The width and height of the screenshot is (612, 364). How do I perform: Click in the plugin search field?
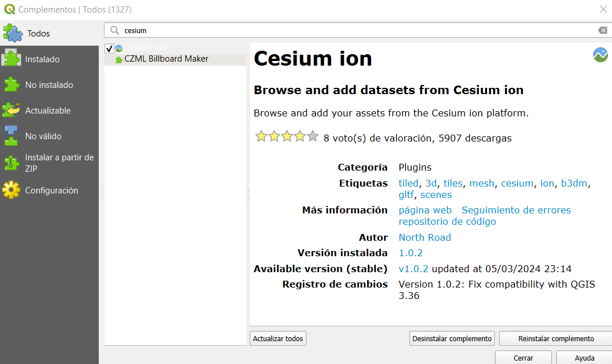pyautogui.click(x=359, y=30)
